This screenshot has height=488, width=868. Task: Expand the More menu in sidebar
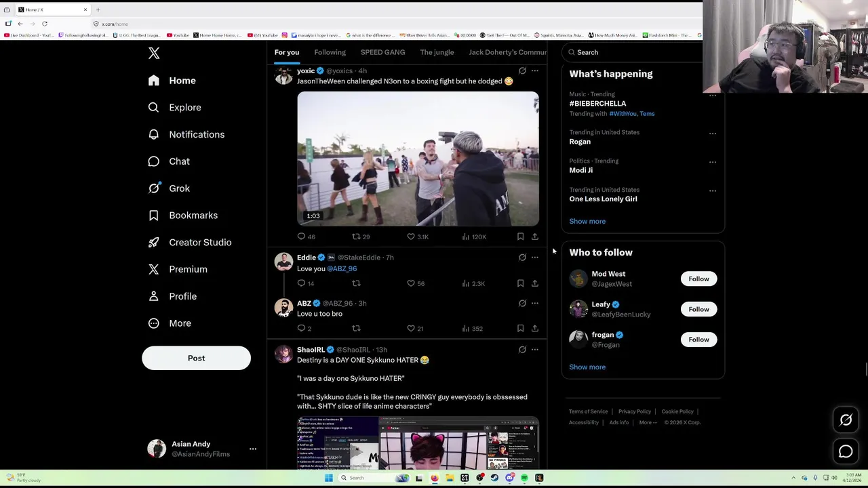[x=170, y=323]
